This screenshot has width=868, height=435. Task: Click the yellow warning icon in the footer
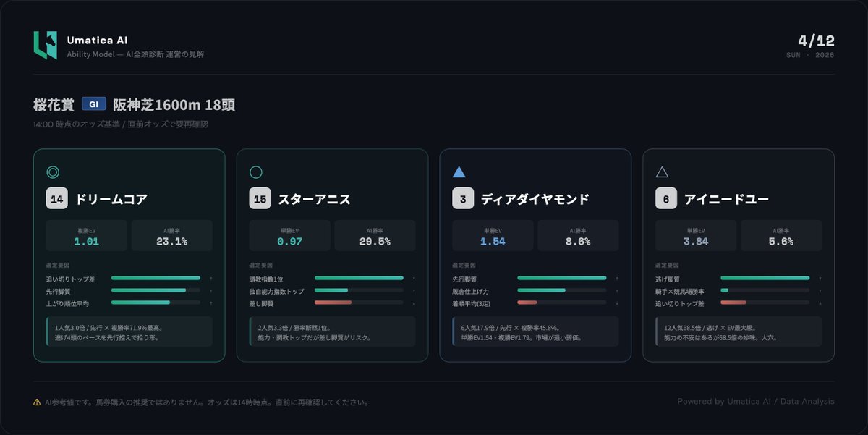(37, 402)
